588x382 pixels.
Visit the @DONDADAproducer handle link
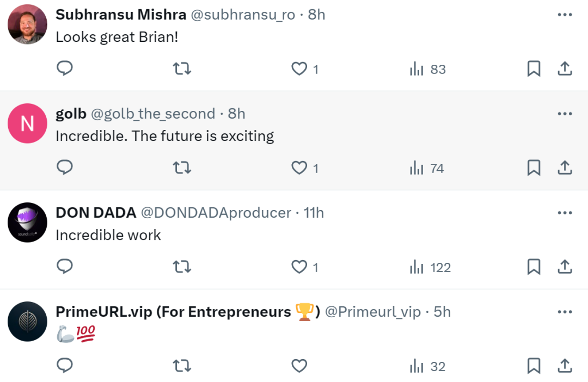point(216,213)
